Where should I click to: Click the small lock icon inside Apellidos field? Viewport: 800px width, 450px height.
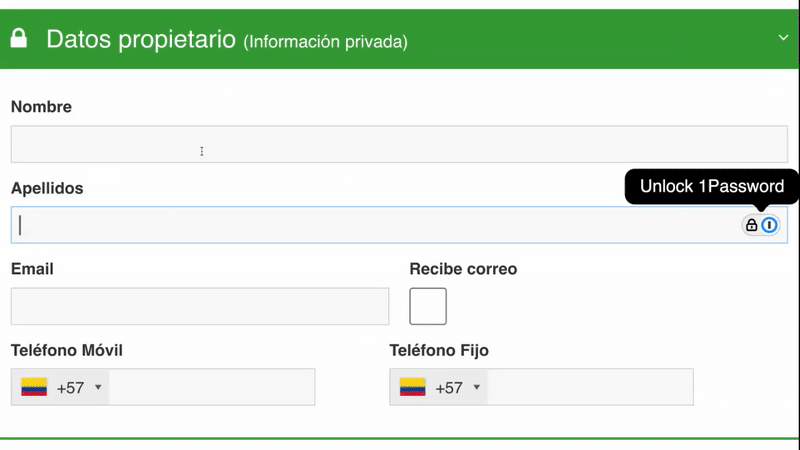[x=752, y=225]
